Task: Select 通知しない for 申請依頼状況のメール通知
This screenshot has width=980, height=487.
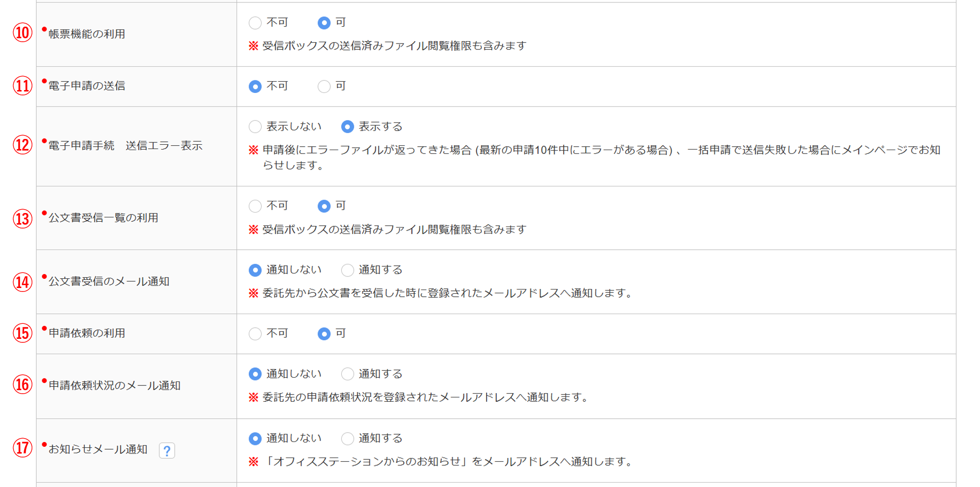Action: pyautogui.click(x=255, y=374)
